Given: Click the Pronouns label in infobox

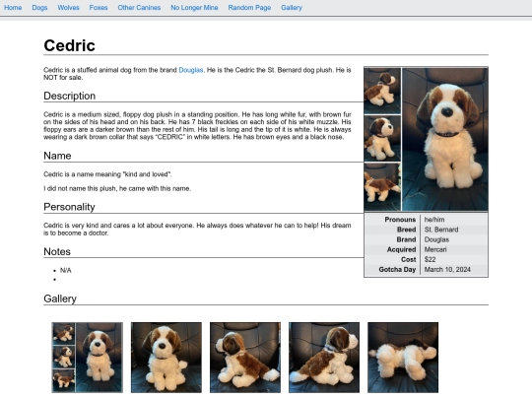Looking at the screenshot, I should click(x=400, y=220).
